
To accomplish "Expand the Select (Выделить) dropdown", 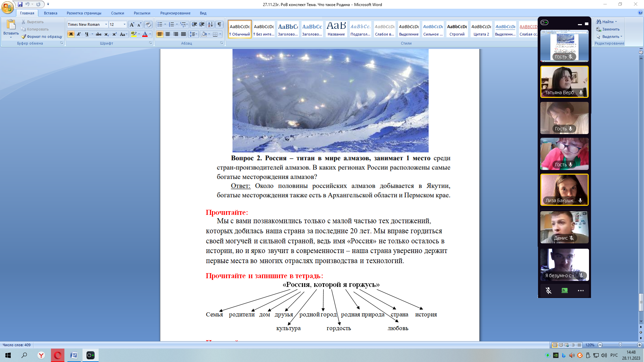I will [x=621, y=37].
